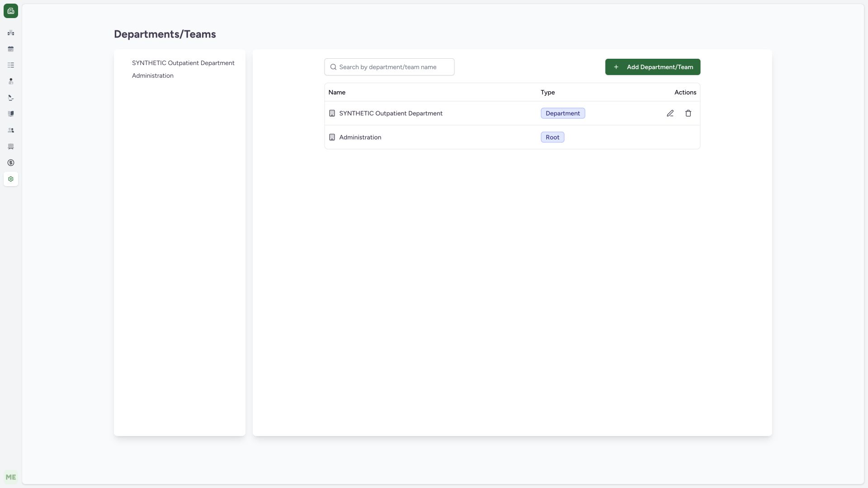Click the Name column header
The image size is (868, 488).
pos(337,92)
